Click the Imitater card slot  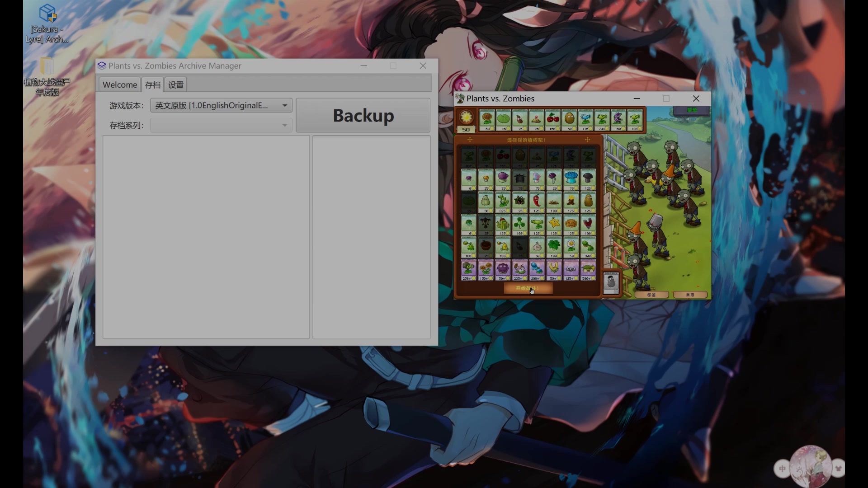(611, 283)
